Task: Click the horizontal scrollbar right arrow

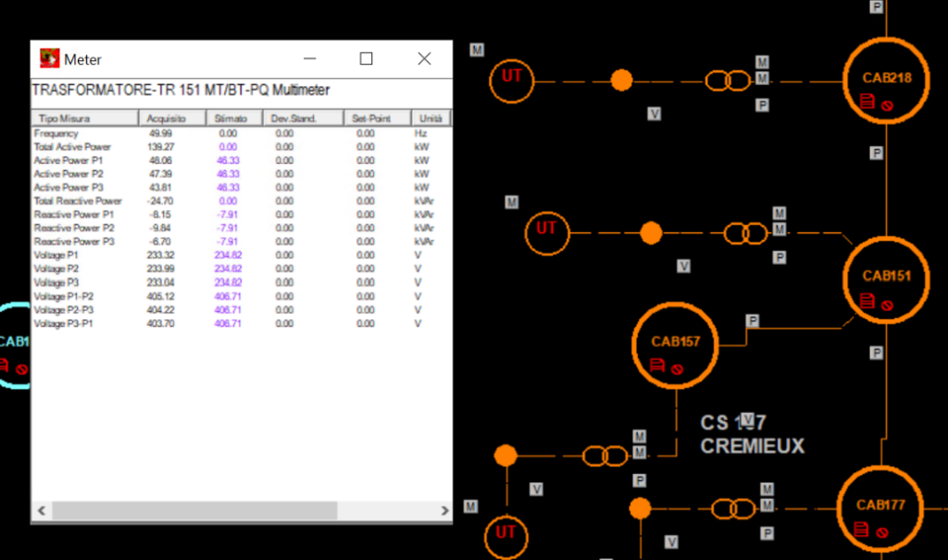Action: [443, 510]
